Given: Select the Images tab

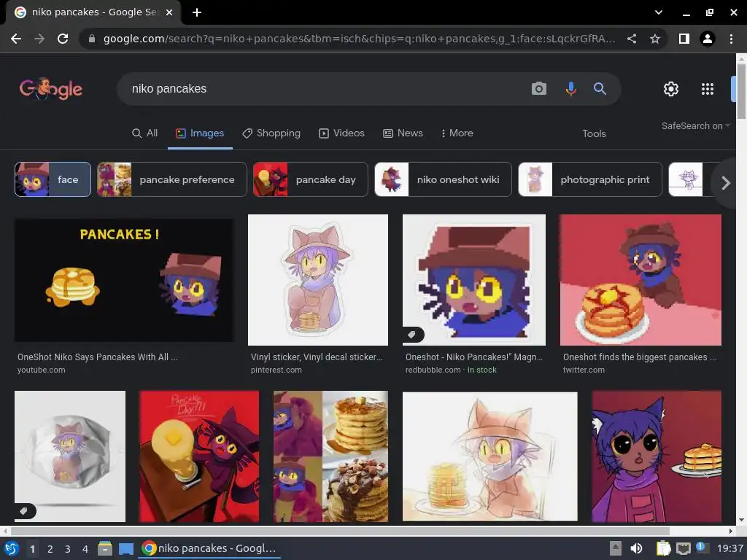Looking at the screenshot, I should coord(200,133).
